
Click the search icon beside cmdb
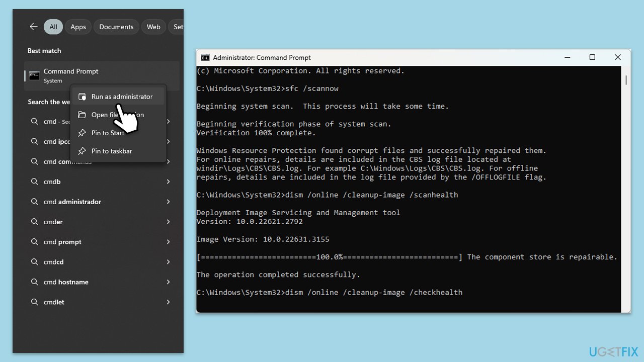pyautogui.click(x=35, y=182)
